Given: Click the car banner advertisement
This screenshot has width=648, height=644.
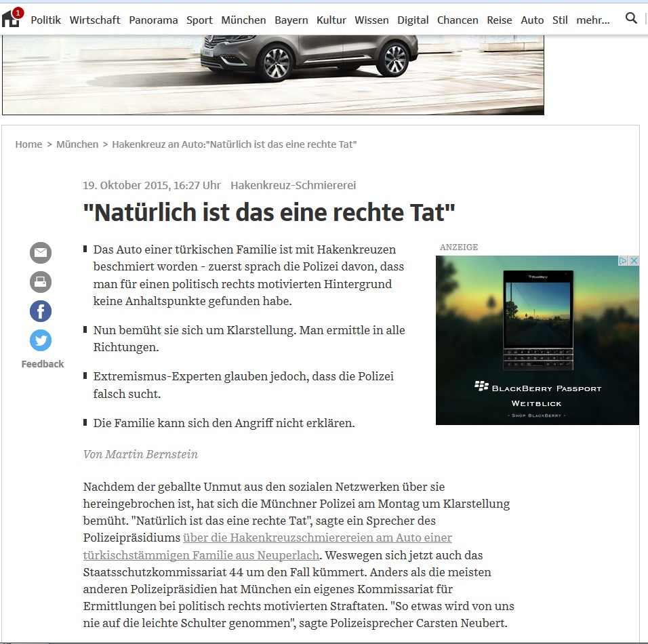Looking at the screenshot, I should tap(273, 75).
